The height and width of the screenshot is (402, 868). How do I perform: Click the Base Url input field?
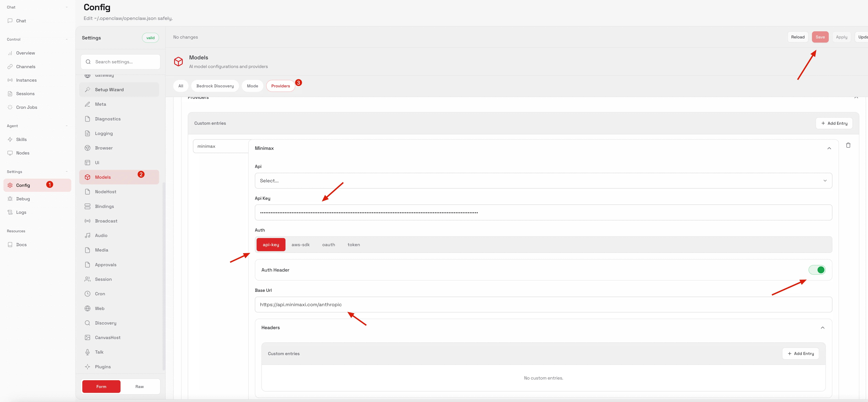543,305
